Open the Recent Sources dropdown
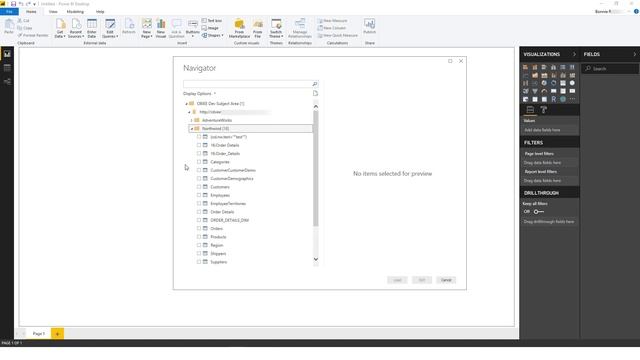 click(x=76, y=28)
